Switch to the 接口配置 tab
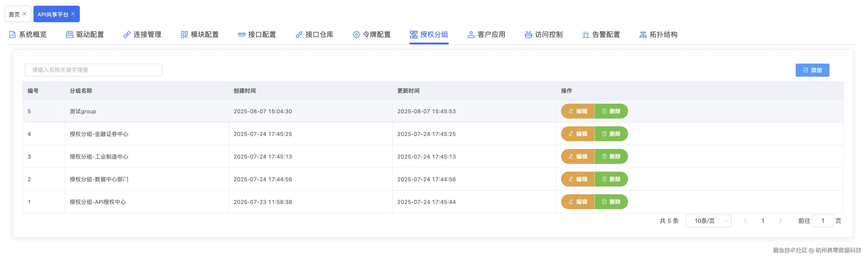The height and width of the screenshot is (260, 868). (257, 35)
